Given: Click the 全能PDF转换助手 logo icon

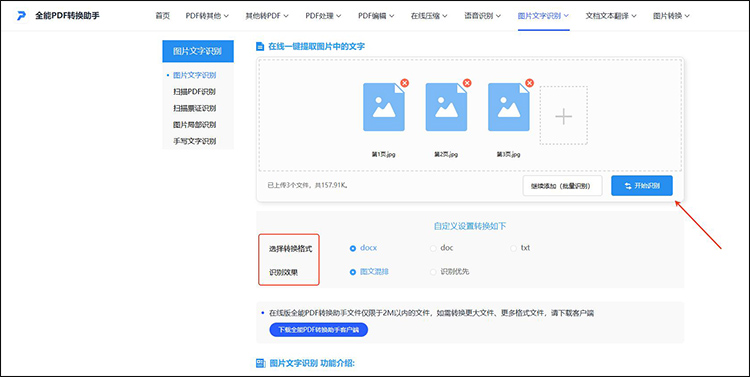Looking at the screenshot, I should [22, 16].
